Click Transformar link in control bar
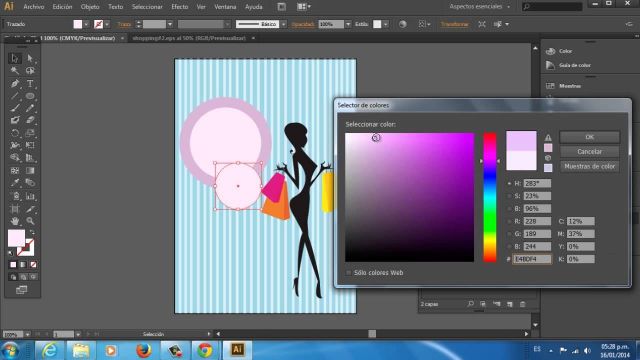Image resolution: width=640 pixels, height=360 pixels. click(x=454, y=24)
